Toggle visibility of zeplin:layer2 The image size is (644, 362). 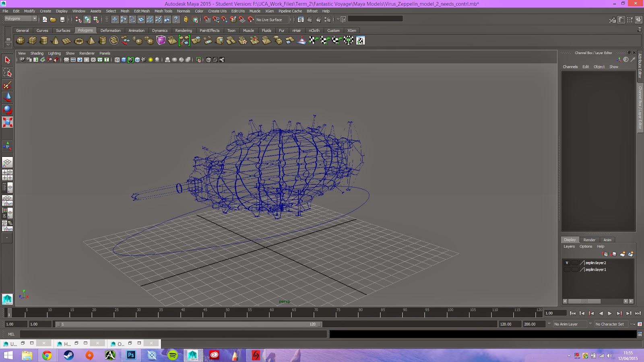567,263
